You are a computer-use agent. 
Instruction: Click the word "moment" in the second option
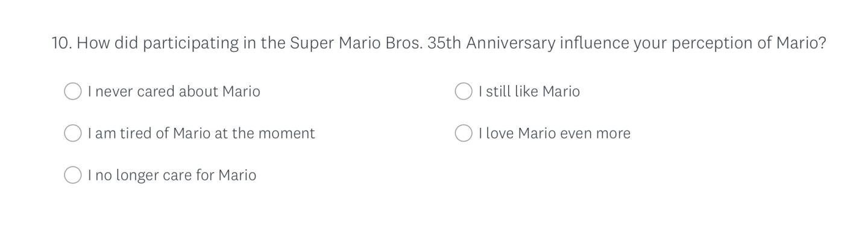click(289, 133)
